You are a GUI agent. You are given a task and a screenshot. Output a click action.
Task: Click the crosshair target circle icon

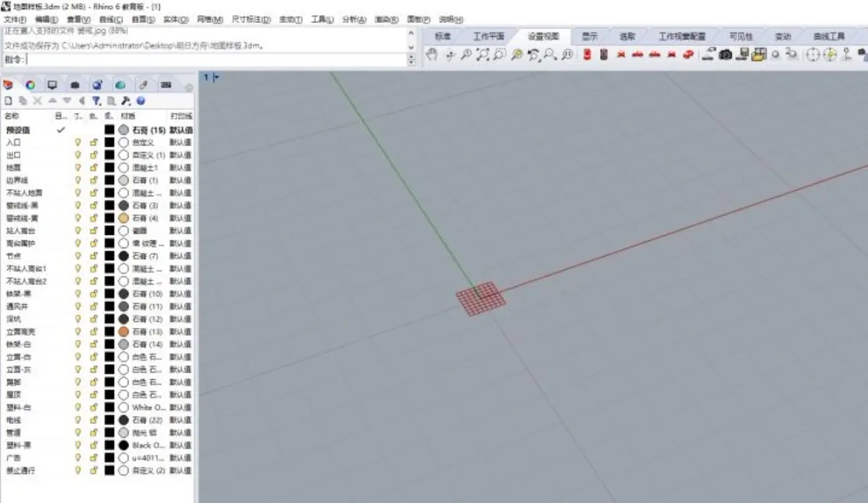812,55
